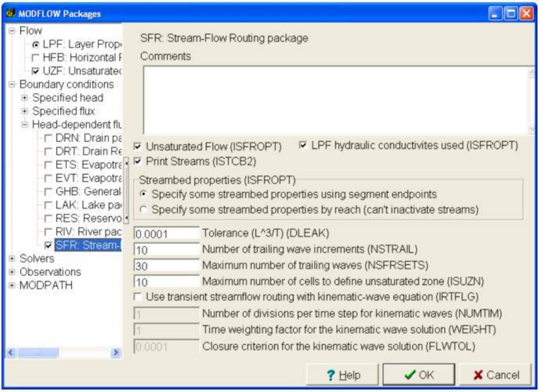Select the SFR Stream tree item label
This screenshot has height=392, width=540.
(x=88, y=245)
